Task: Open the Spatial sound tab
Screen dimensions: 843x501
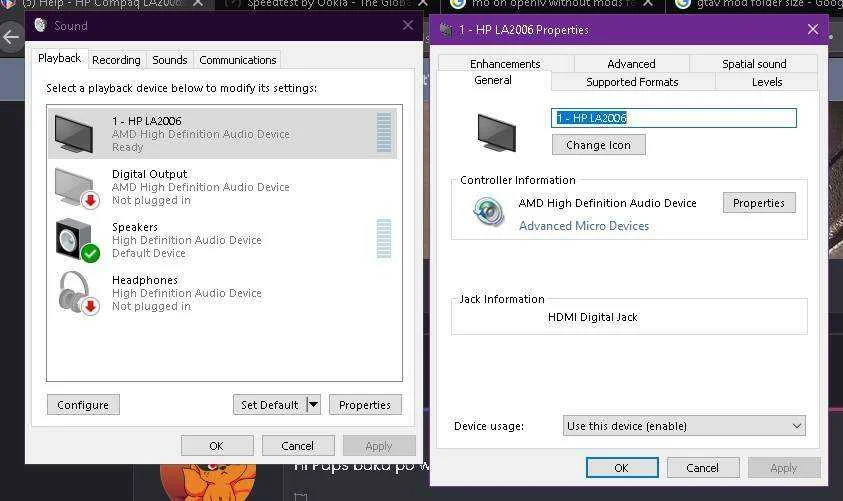Action: click(754, 64)
